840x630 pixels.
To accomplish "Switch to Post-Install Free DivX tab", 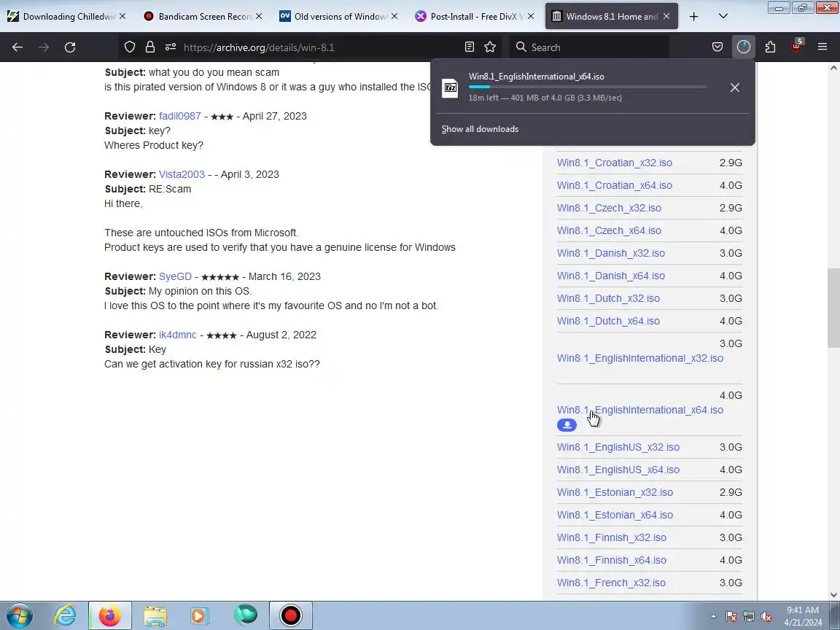I will pyautogui.click(x=475, y=17).
